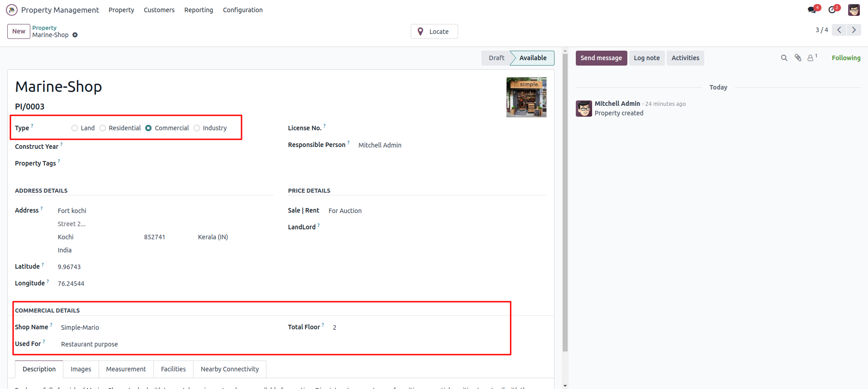Viewport: 868px width, 389px height.
Task: Click the Longitude value 76.24544
Action: pyautogui.click(x=71, y=284)
